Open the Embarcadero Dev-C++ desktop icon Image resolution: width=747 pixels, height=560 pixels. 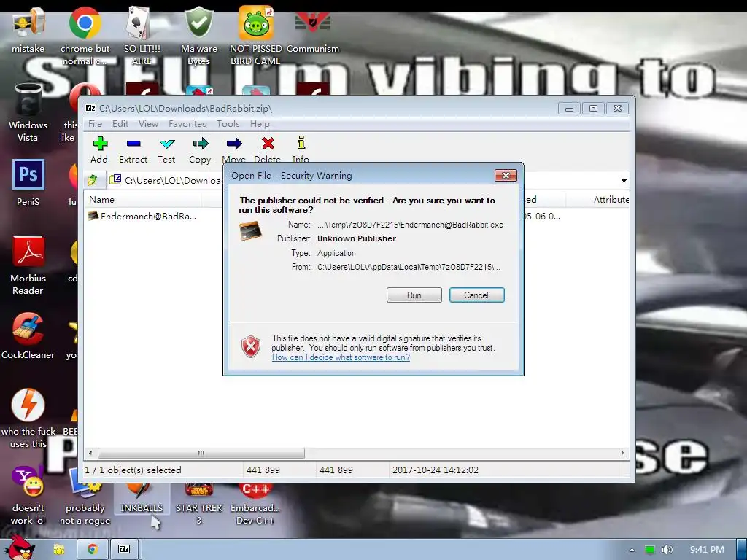click(x=256, y=505)
